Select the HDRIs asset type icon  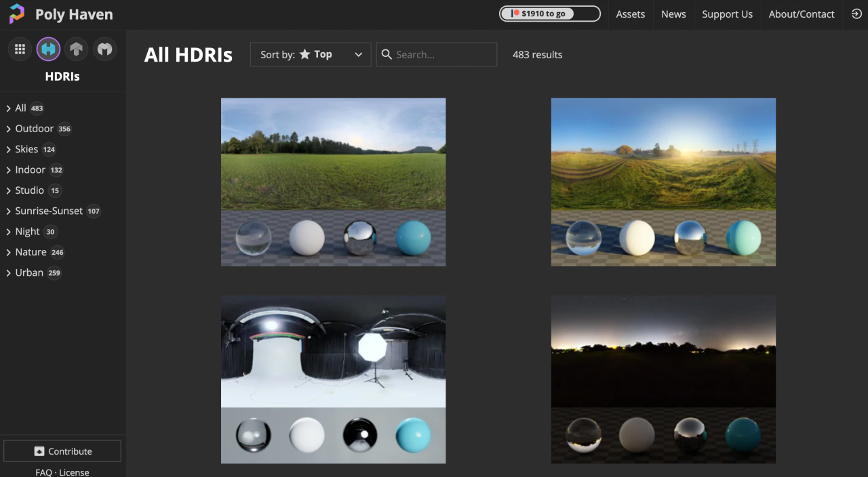(48, 49)
